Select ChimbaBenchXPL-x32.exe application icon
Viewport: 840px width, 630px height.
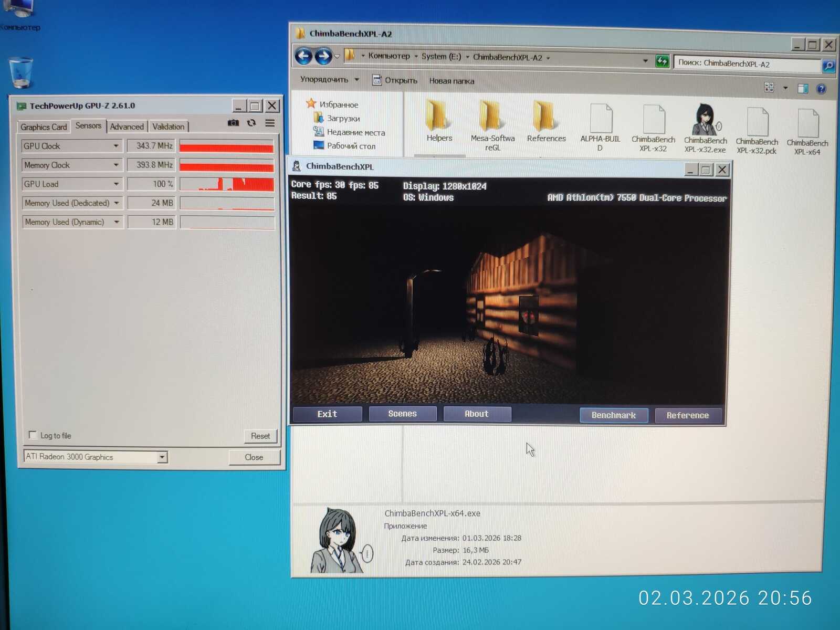(705, 129)
